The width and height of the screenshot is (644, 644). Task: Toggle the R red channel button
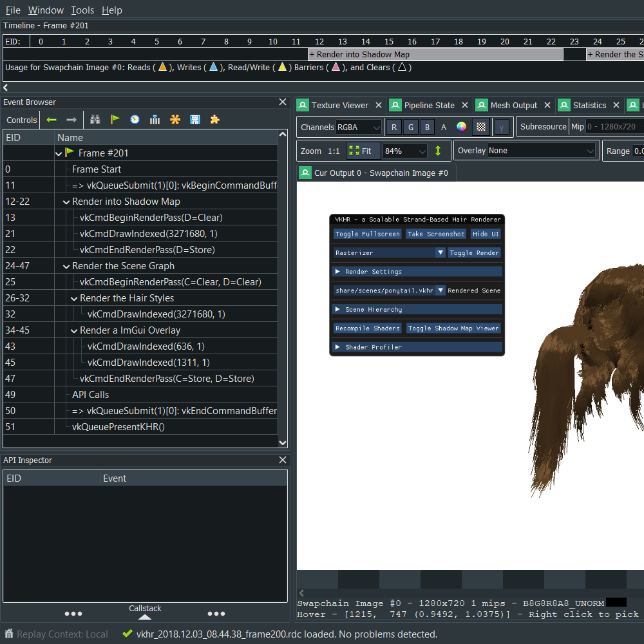click(x=393, y=127)
